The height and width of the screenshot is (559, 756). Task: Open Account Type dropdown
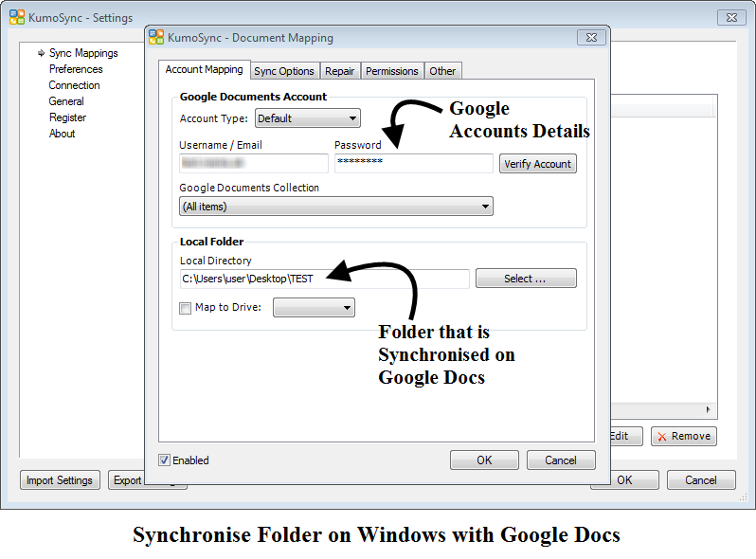308,118
